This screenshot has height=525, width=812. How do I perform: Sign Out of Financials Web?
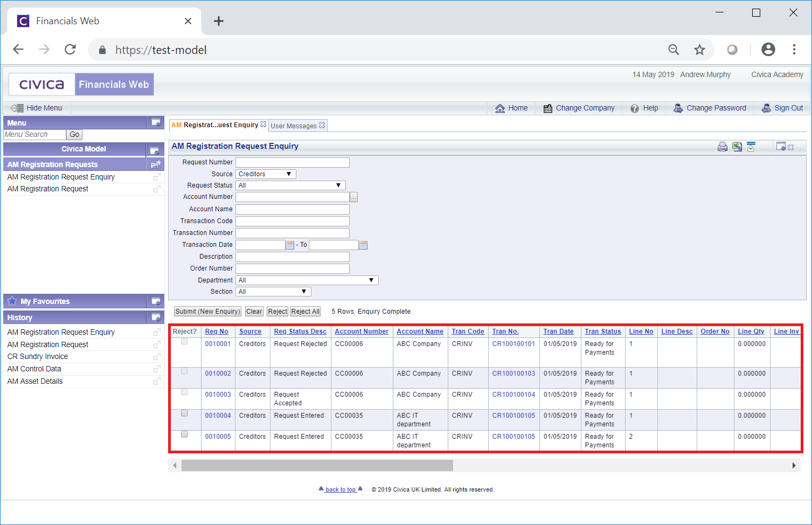782,108
